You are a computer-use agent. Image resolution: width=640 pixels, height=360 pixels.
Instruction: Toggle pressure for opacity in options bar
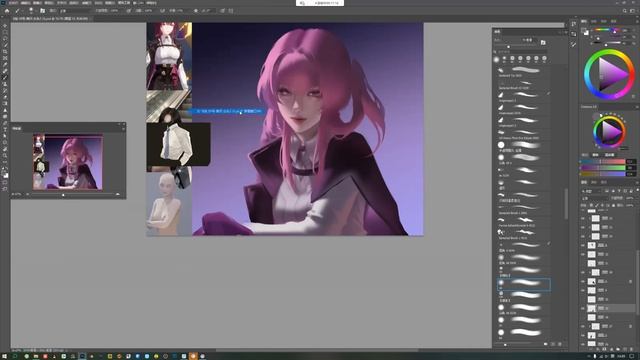coord(129,11)
